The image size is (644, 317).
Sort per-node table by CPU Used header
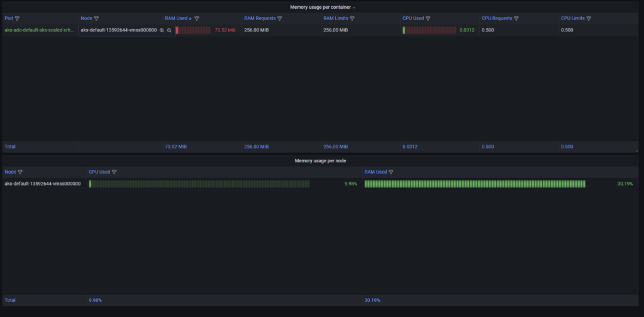point(99,172)
